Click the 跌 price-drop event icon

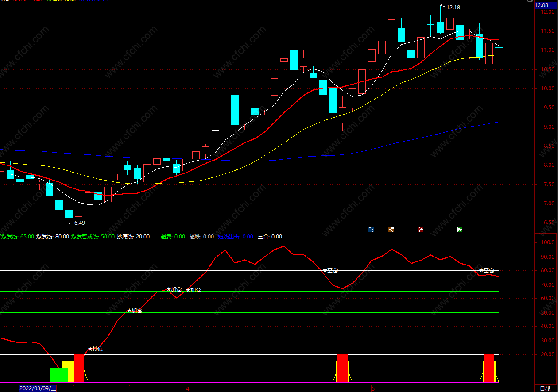(x=460, y=229)
